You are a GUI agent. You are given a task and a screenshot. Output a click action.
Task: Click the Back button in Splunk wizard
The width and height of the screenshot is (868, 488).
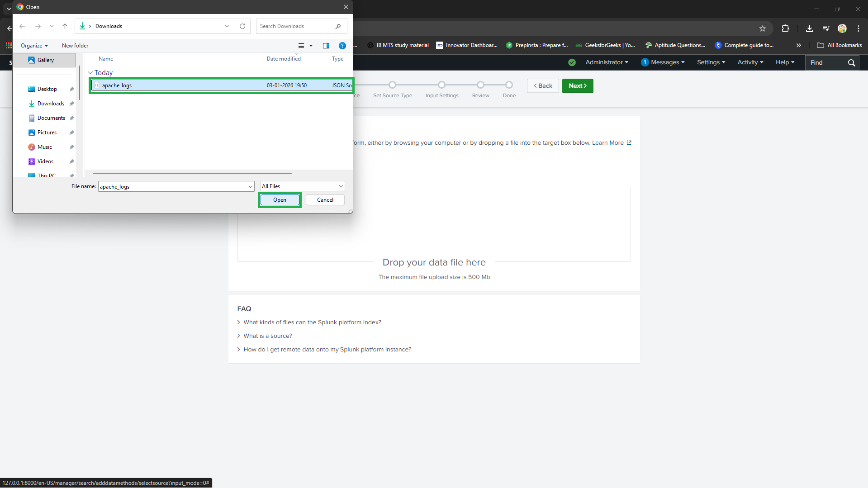(x=543, y=86)
